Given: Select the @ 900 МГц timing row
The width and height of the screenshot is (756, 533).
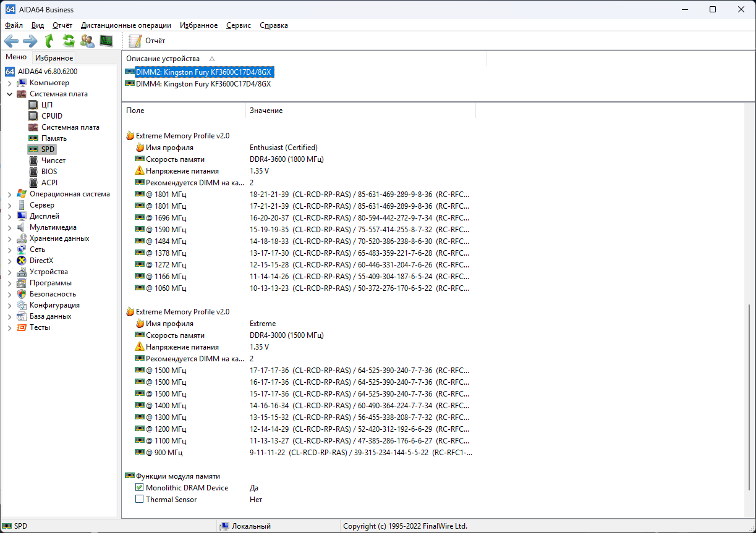Looking at the screenshot, I should click(x=299, y=453).
